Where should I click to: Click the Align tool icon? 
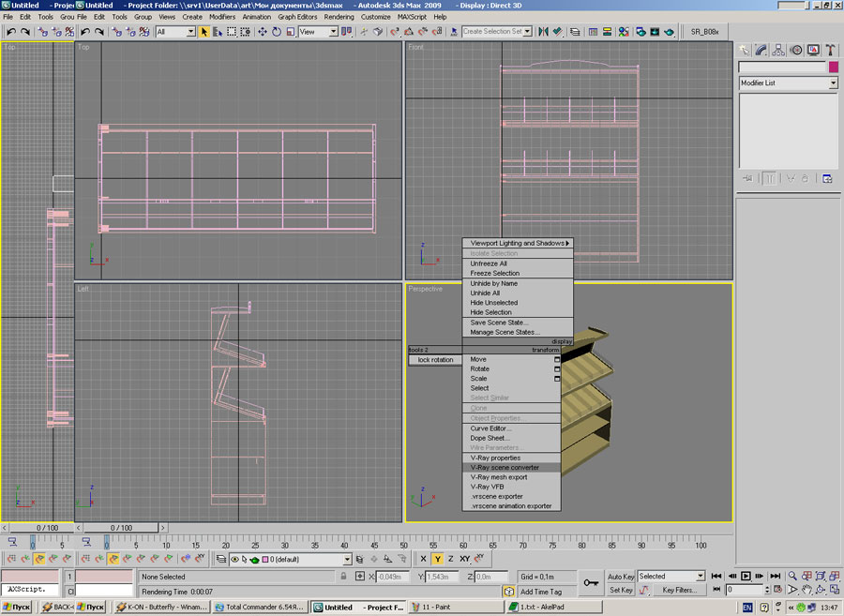558,32
